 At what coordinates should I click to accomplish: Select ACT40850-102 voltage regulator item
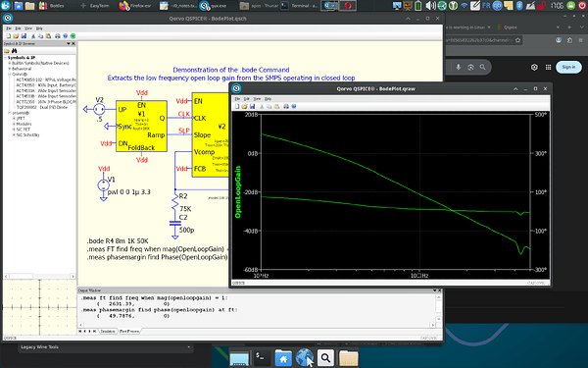click(x=46, y=79)
